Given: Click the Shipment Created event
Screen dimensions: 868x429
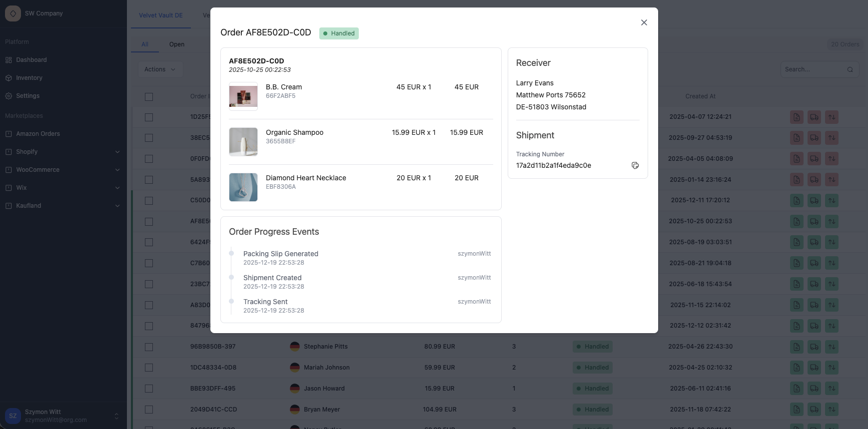Looking at the screenshot, I should point(272,278).
